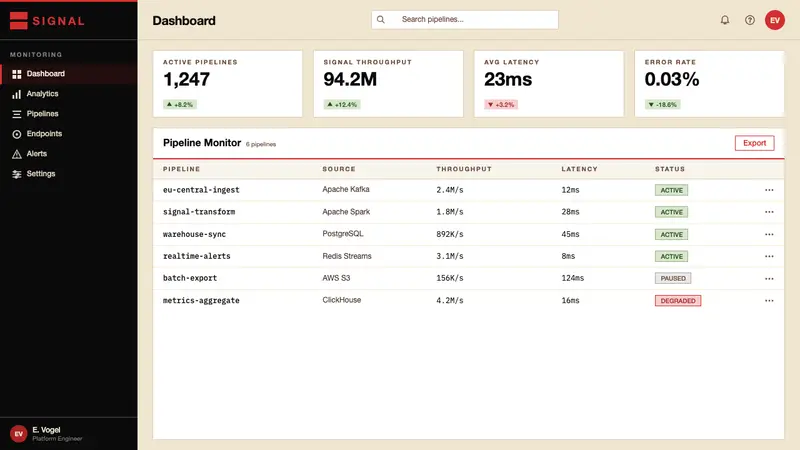Sort by Throughput column header
800x450 pixels.
click(x=464, y=169)
